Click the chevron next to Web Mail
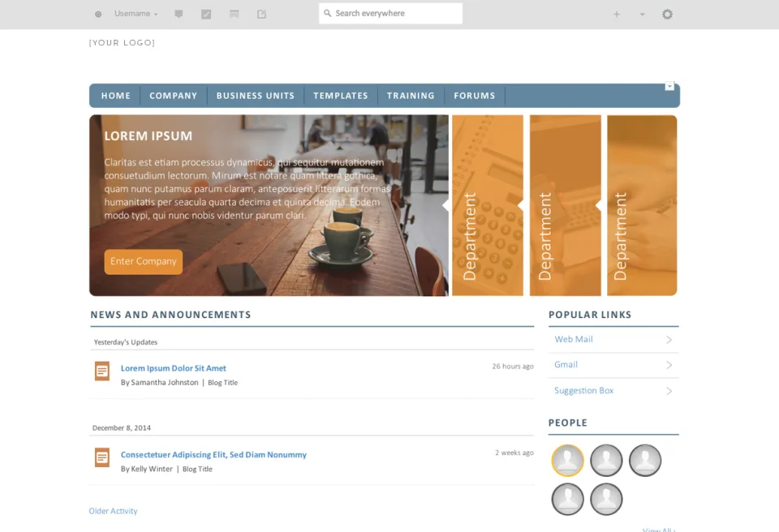Screen dimensions: 779x532 (x=669, y=340)
